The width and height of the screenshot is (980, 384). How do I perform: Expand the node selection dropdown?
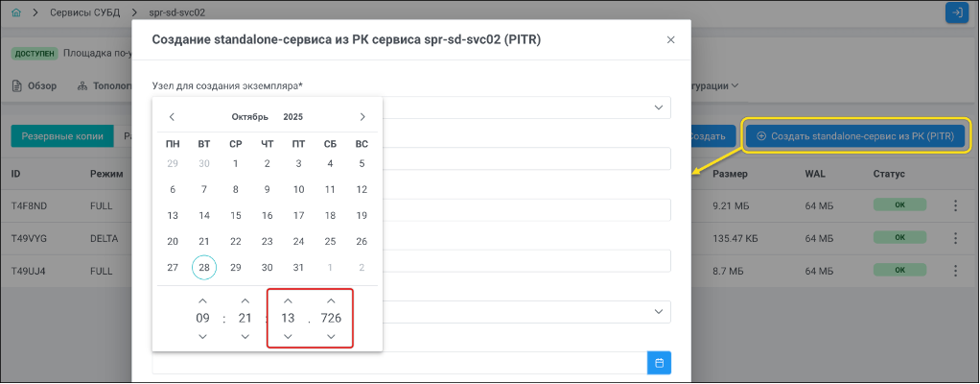[658, 108]
